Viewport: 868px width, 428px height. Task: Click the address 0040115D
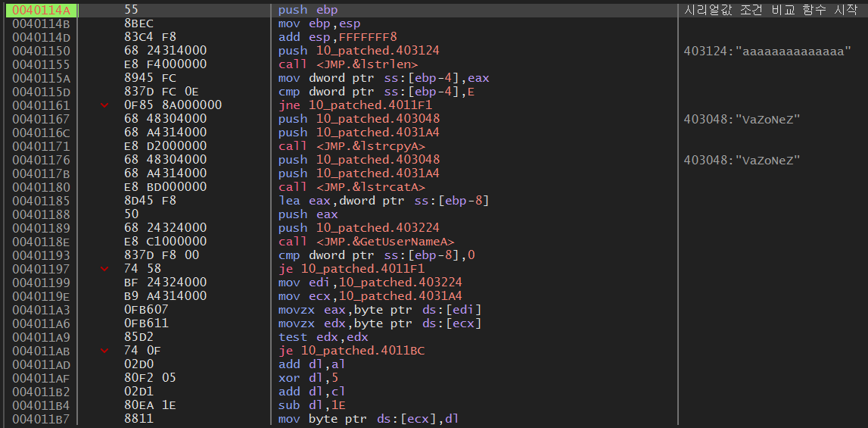[39, 92]
